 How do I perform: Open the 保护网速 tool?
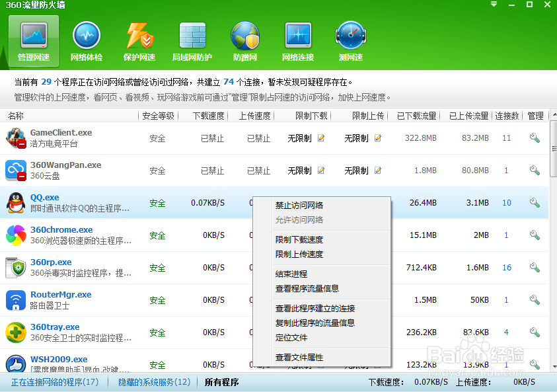pos(139,41)
